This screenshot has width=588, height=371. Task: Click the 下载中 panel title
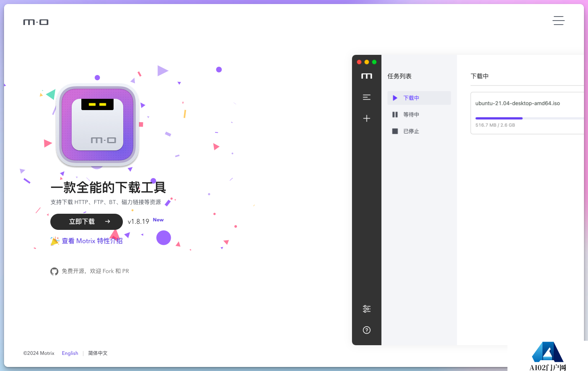tap(480, 76)
